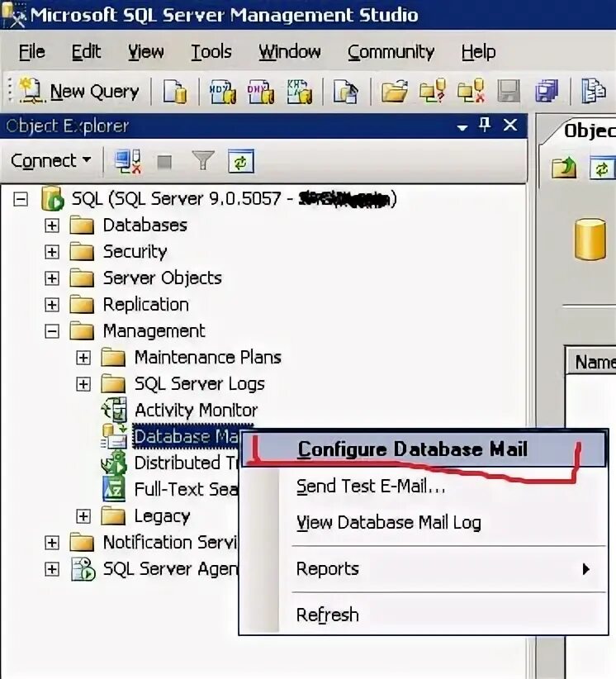Click the Registered Servers toolbar icon
This screenshot has width=616, height=679.
pyautogui.click(x=593, y=92)
